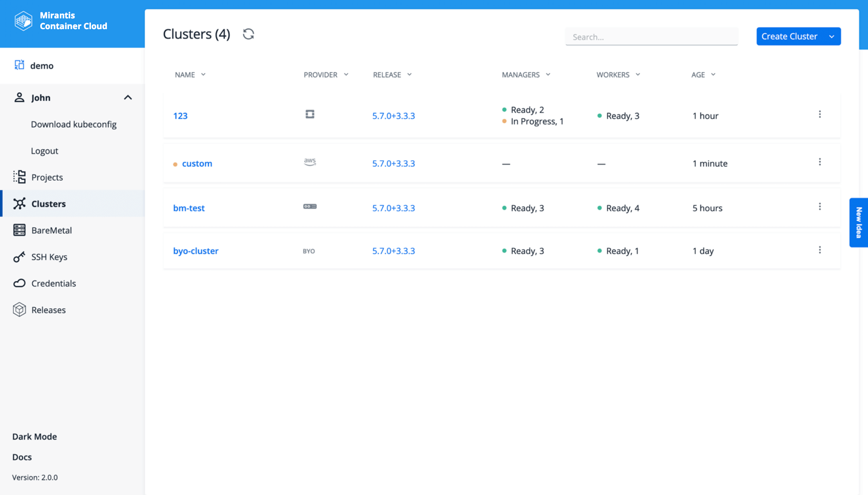Open BareMetal in the sidebar
Screen dimensions: 868x495
(51, 230)
